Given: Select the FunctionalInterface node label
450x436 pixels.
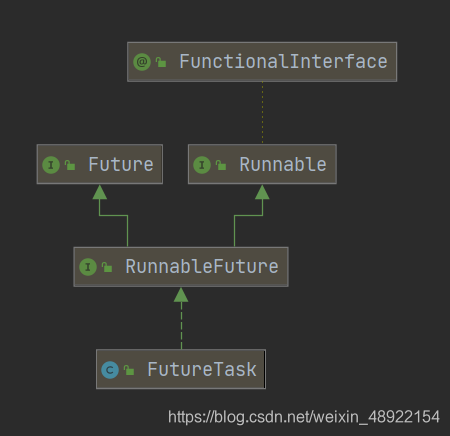Looking at the screenshot, I should pos(283,62).
